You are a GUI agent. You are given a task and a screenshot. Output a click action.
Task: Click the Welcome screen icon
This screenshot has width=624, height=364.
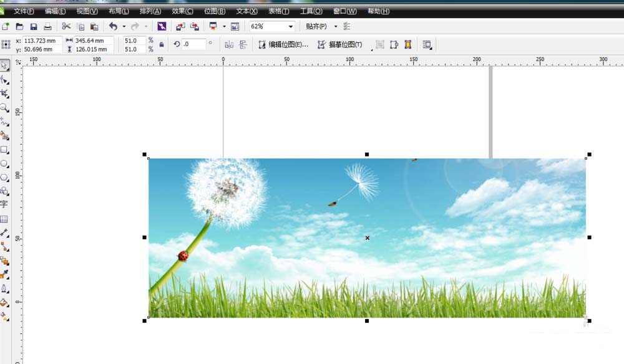(235, 27)
